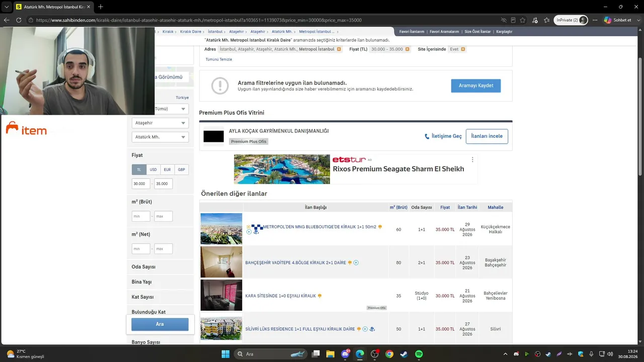Click the phone icon beside İletişime Geç
Viewport: 644px width, 362px height.
point(427,136)
